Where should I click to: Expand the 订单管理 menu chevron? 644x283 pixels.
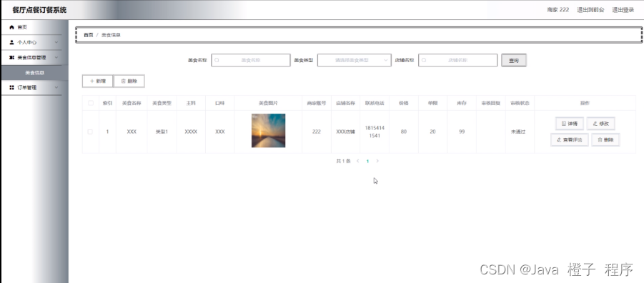pyautogui.click(x=56, y=87)
